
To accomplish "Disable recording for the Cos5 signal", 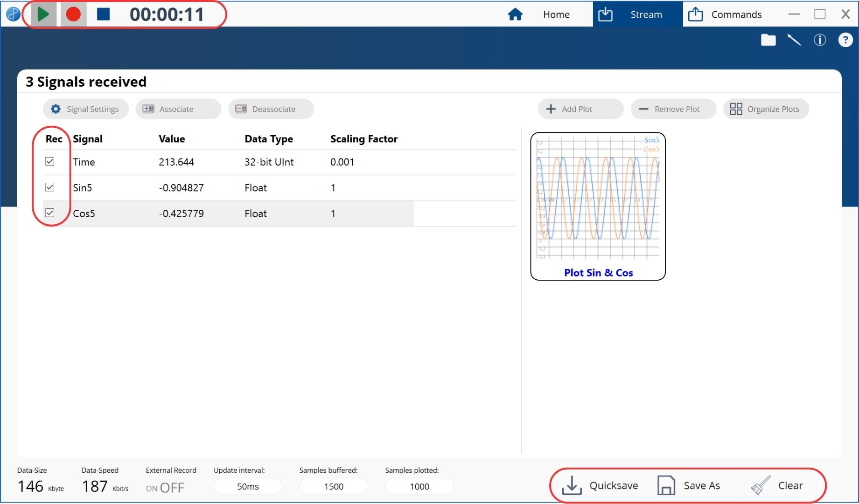I will click(x=50, y=213).
